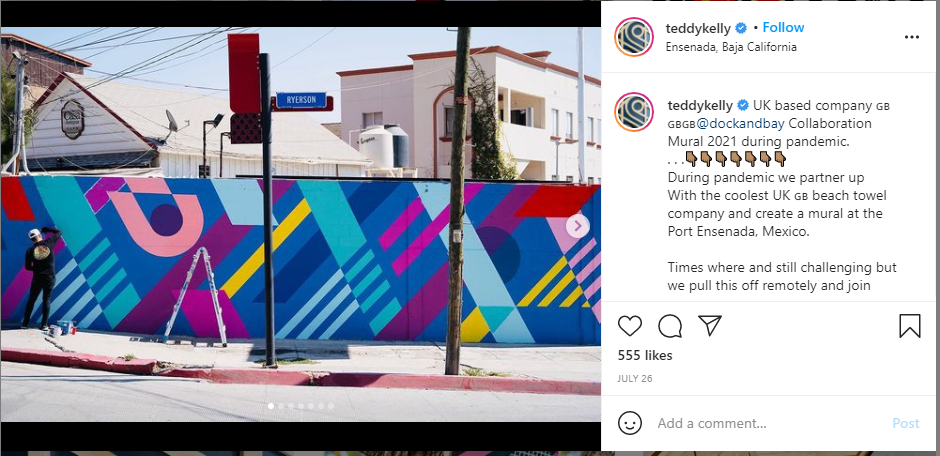Save post with the bookmark icon
This screenshot has width=940, height=456.
[x=909, y=326]
